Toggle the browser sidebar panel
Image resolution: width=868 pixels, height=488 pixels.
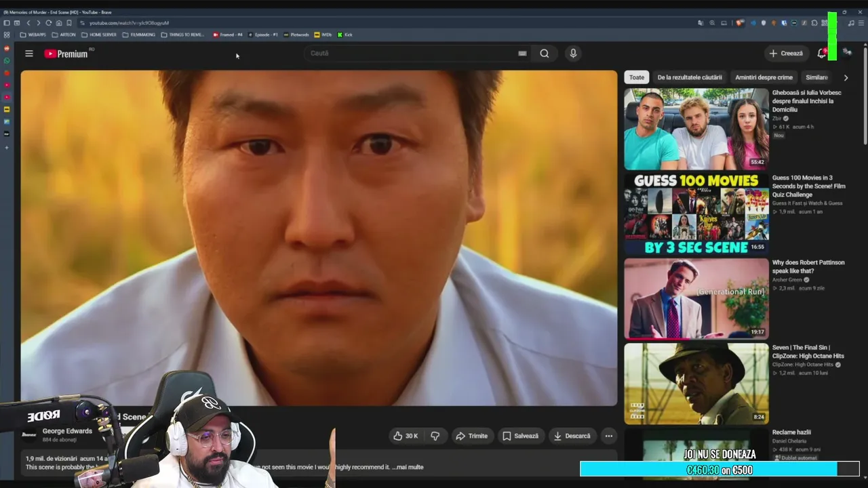click(7, 23)
